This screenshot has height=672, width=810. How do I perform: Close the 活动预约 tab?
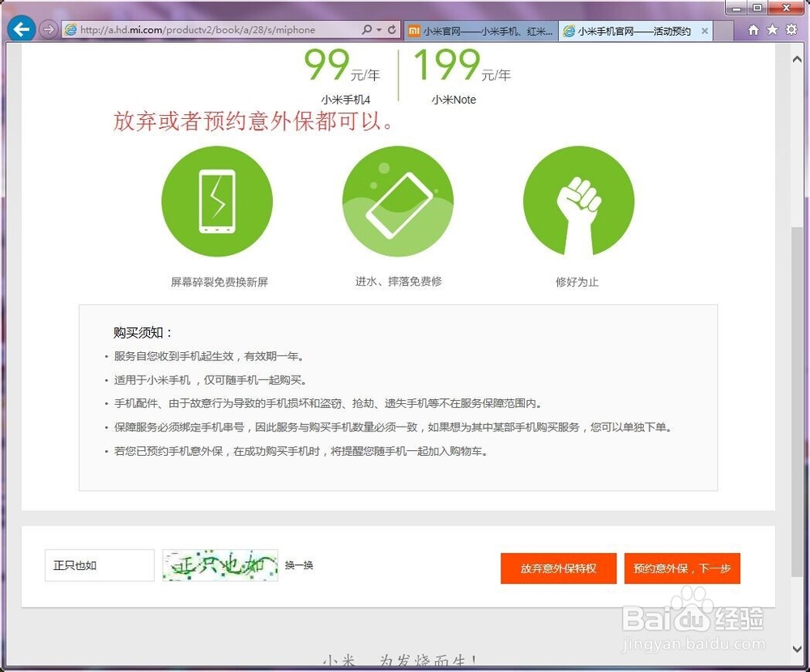[x=705, y=31]
